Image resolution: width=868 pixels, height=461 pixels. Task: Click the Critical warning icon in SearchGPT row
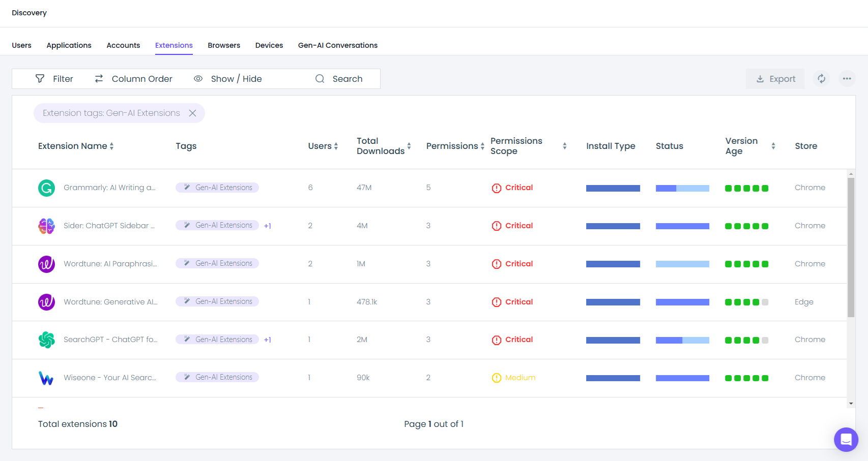coord(497,340)
